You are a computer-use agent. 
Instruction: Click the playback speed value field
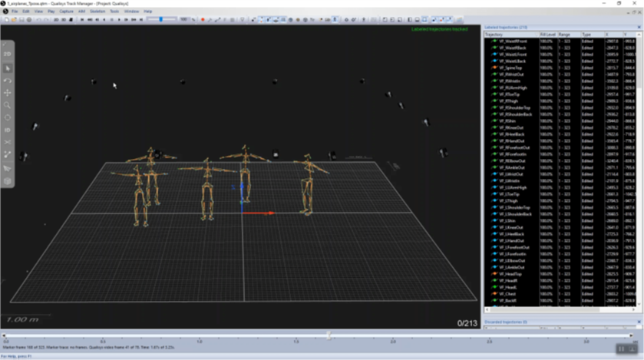[x=183, y=20]
